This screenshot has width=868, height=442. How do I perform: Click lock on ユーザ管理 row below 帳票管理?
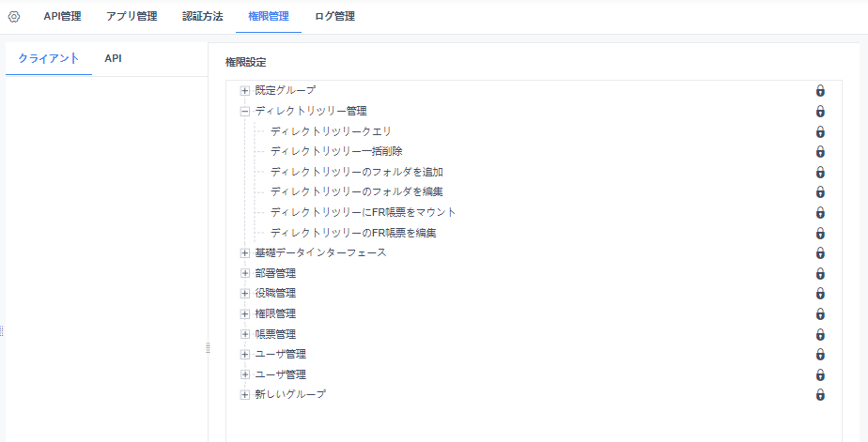pyautogui.click(x=820, y=354)
